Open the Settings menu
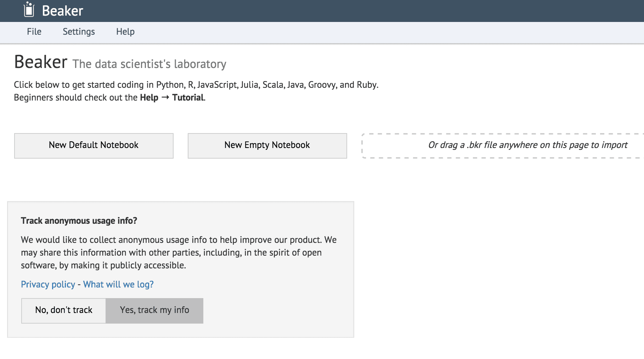 (79, 32)
